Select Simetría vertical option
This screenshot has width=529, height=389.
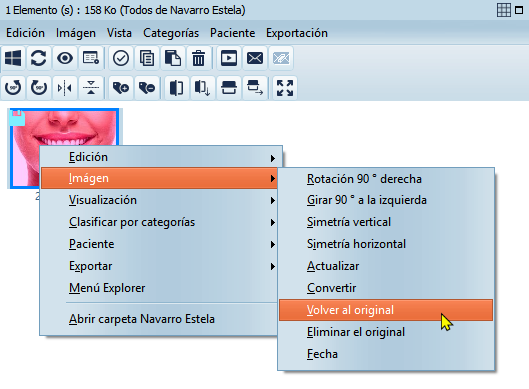[386, 222]
